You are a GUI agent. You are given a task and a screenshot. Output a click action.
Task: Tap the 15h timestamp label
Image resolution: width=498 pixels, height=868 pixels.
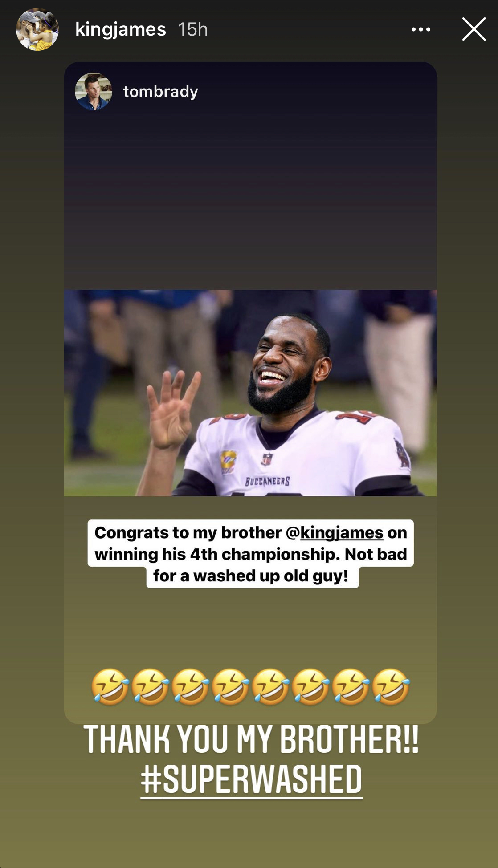pos(193,29)
